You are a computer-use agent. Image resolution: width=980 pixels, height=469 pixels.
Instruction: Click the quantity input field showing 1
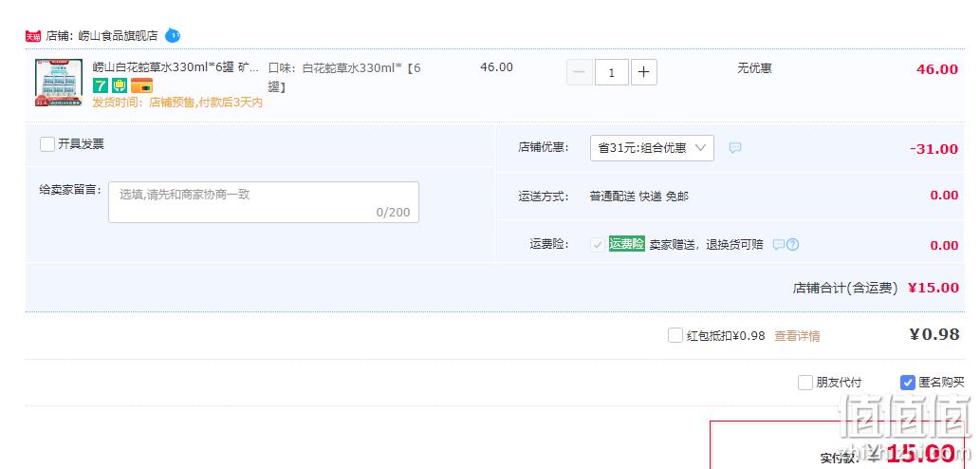click(x=612, y=72)
